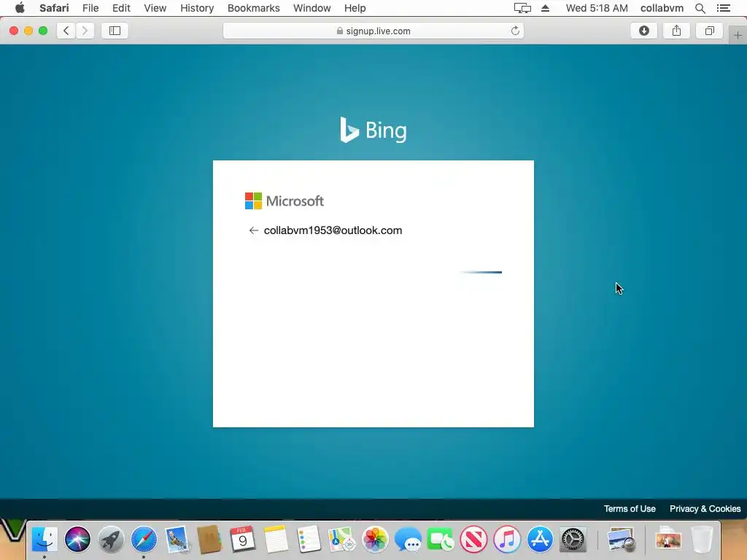Viewport: 747px width, 560px height.
Task: Show all tabs overview
Action: point(709,31)
